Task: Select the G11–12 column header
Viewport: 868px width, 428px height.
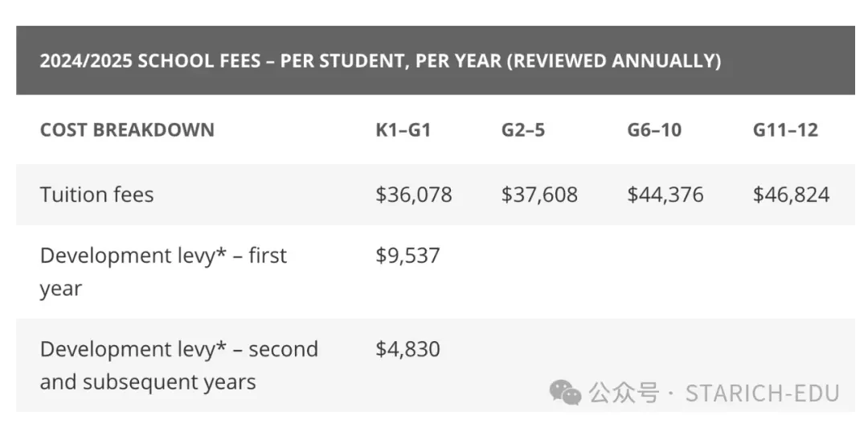Action: (x=785, y=130)
